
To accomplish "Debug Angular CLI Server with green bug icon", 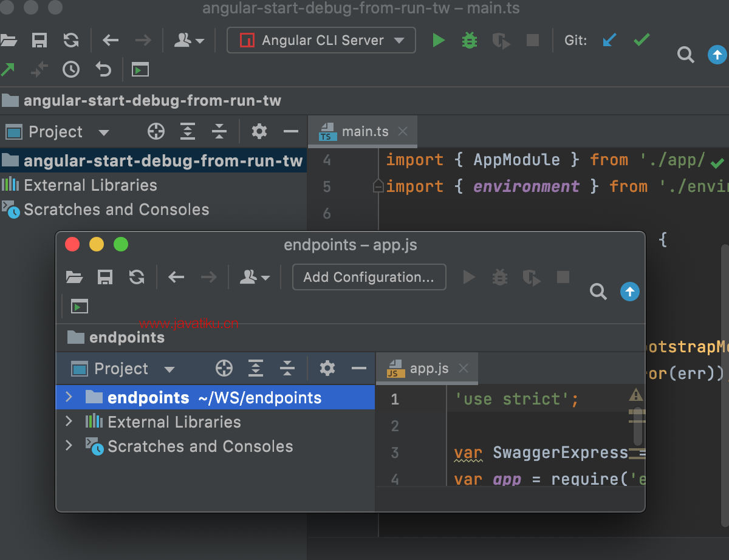I will pos(470,41).
